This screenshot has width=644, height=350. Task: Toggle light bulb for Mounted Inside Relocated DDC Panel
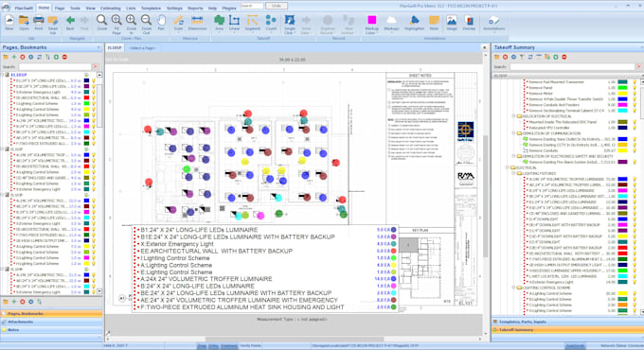tap(635, 122)
